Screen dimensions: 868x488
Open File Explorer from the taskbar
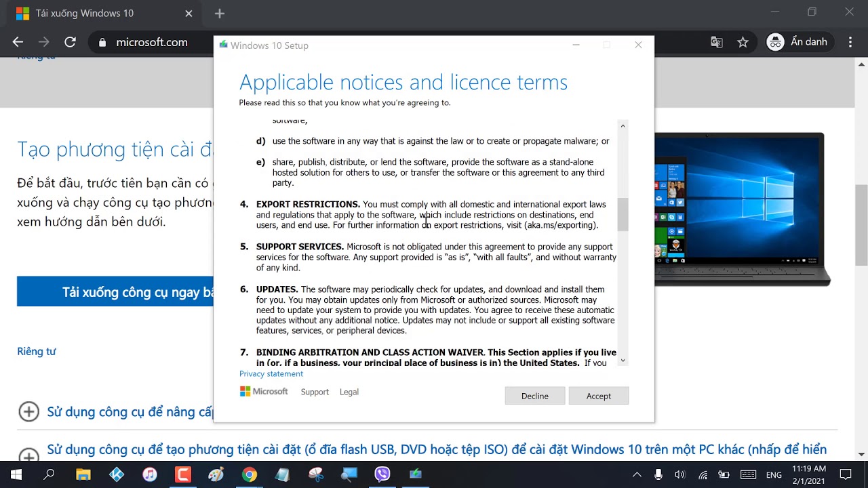[x=83, y=474]
